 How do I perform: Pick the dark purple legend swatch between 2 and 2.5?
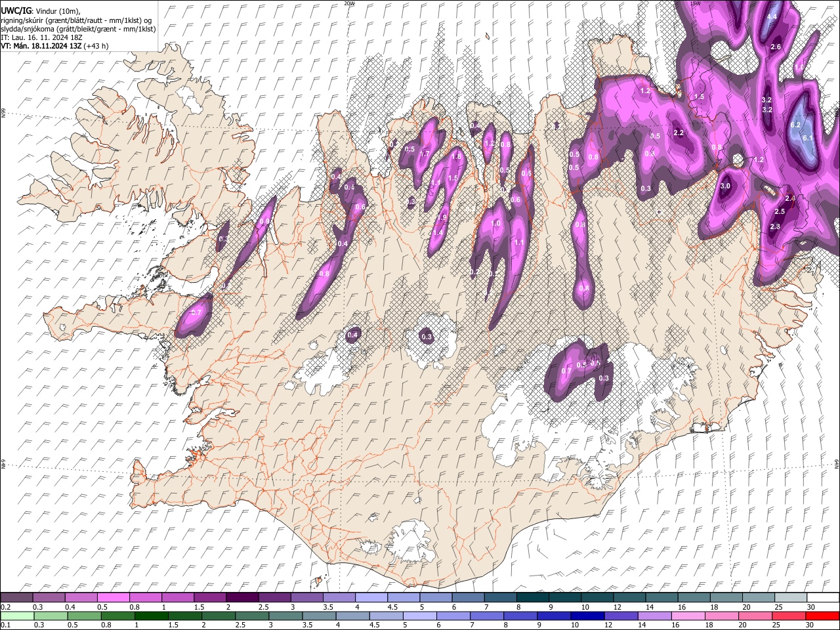coord(242,598)
